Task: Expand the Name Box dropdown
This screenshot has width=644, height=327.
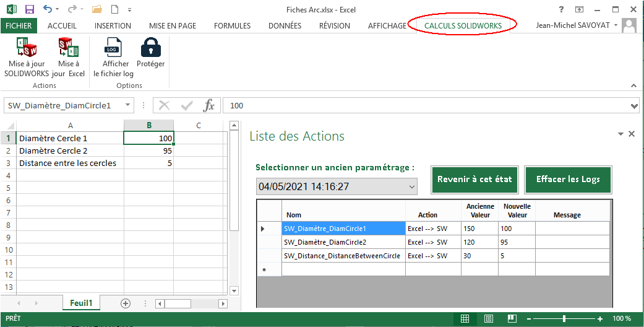Action: [x=128, y=105]
